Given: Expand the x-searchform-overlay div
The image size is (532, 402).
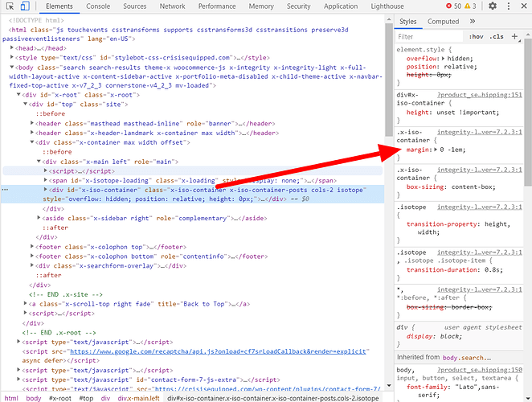Looking at the screenshot, I should [32, 265].
